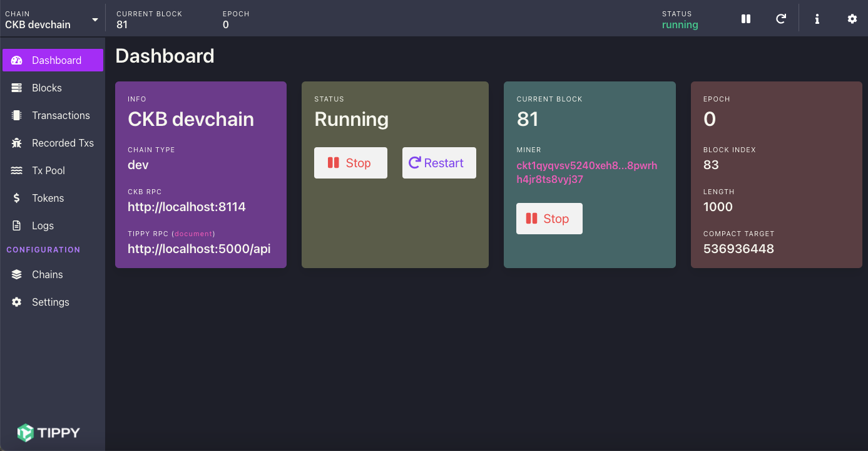Open Tx Pool in the sidebar
The image size is (868, 451).
(x=53, y=170)
